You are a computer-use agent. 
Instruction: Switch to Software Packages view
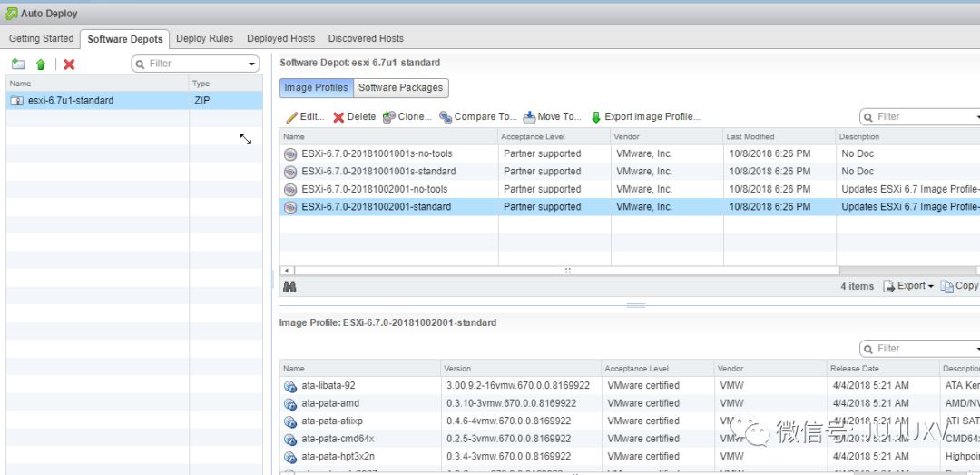[401, 87]
